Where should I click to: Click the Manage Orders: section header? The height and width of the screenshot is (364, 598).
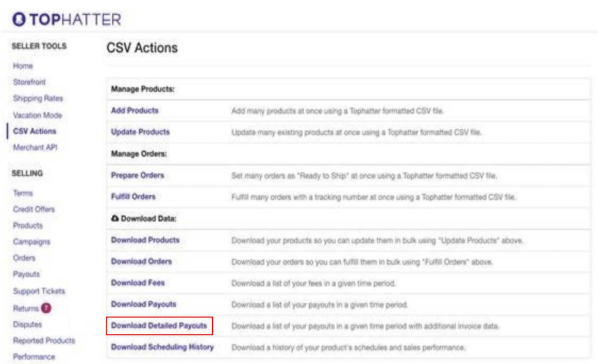click(x=139, y=154)
